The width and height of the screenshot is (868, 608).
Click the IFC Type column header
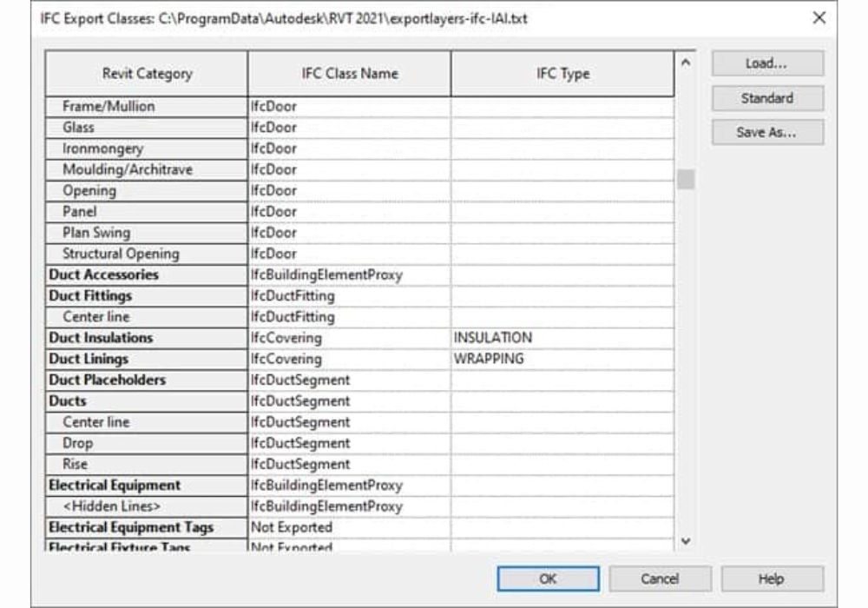point(562,74)
